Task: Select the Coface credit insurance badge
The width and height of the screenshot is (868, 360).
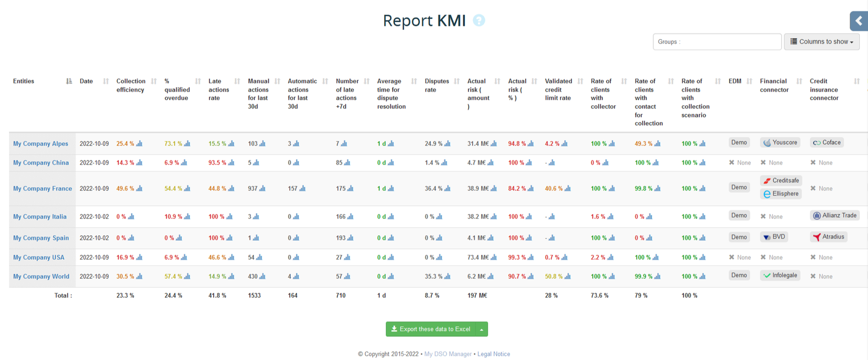Action: [x=826, y=143]
